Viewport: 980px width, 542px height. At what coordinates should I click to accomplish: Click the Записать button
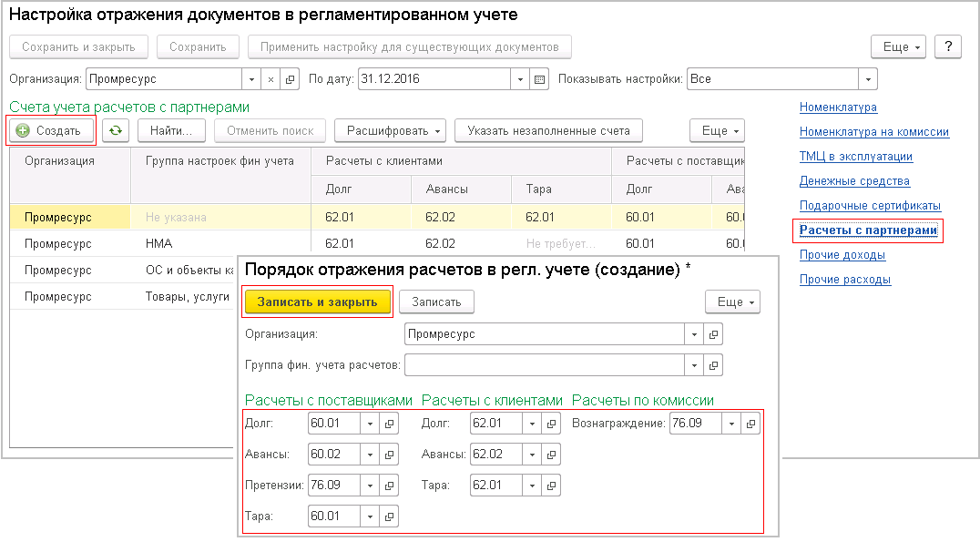click(x=436, y=302)
